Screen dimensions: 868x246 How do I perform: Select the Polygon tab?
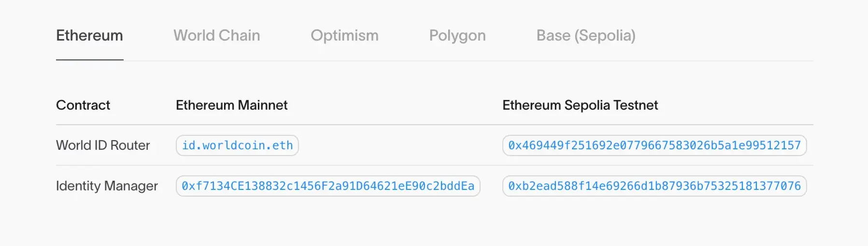coord(457,35)
